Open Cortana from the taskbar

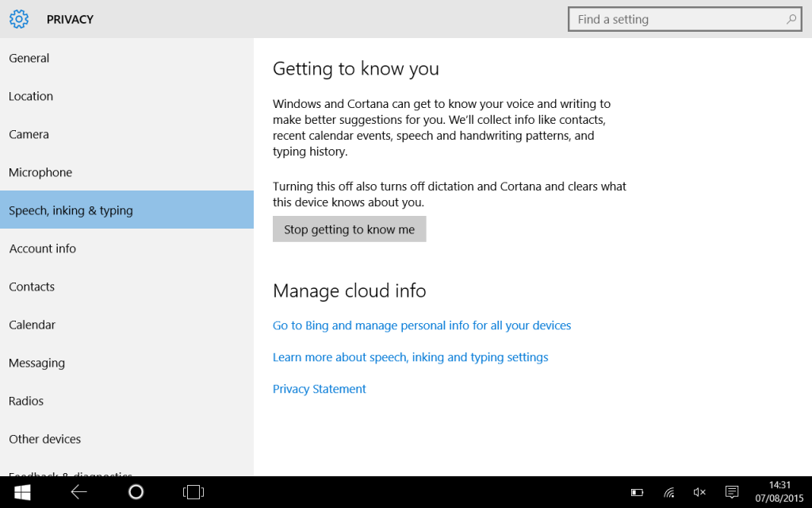point(136,492)
